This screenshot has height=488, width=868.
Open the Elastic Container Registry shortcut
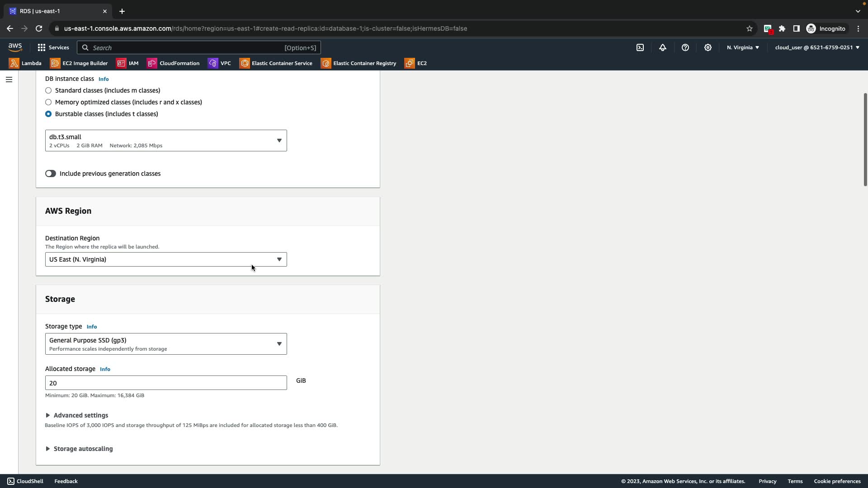pos(359,63)
